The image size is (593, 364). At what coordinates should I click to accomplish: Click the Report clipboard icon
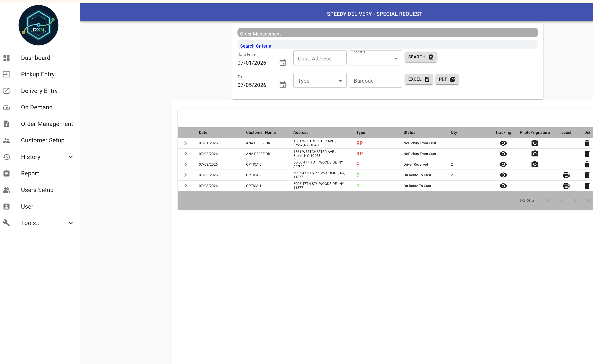pyautogui.click(x=6, y=173)
